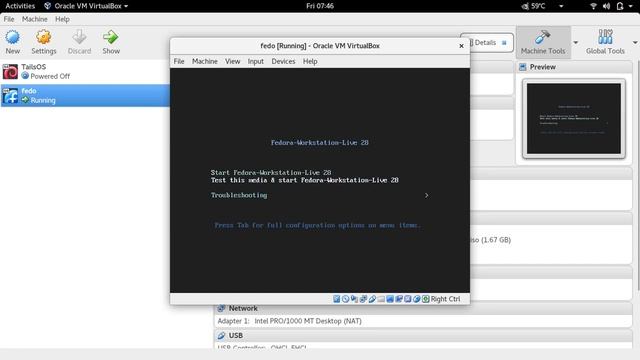Open Help menu in VirtualBox Manager

pos(62,19)
